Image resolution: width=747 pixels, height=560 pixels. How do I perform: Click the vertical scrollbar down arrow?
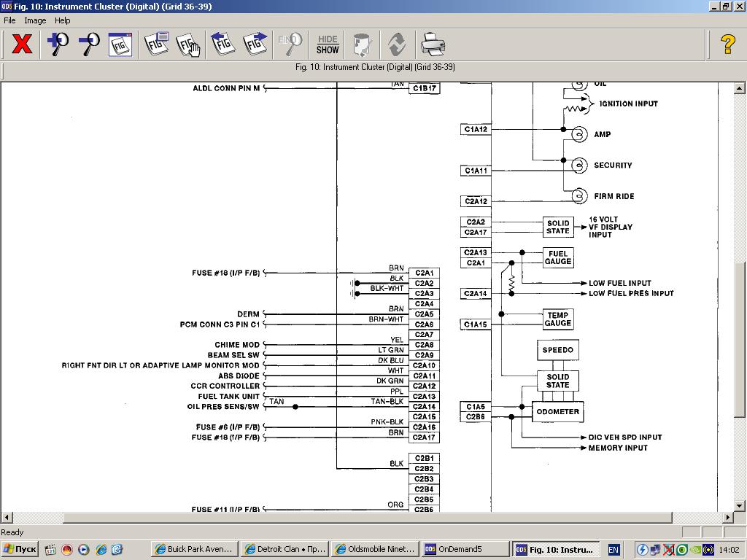pos(740,505)
